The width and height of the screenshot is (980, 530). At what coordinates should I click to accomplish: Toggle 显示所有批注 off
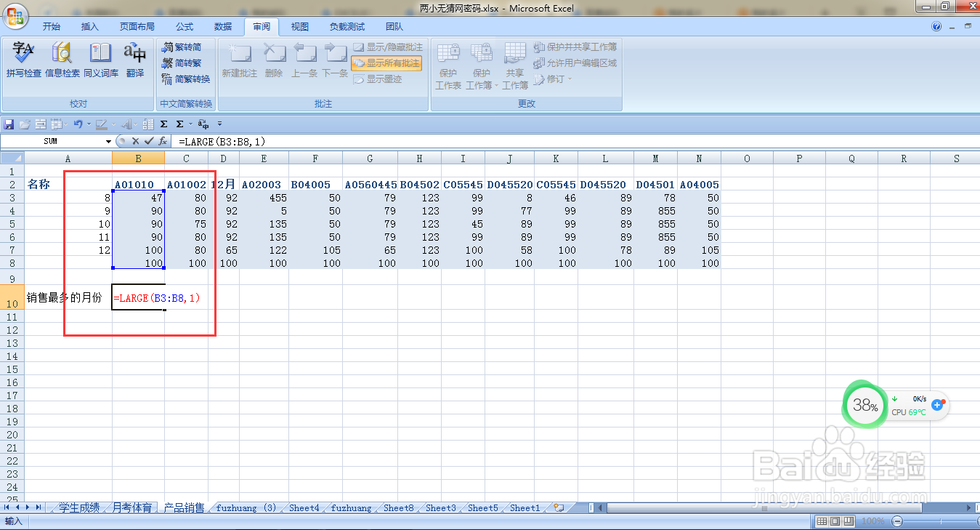click(x=386, y=63)
